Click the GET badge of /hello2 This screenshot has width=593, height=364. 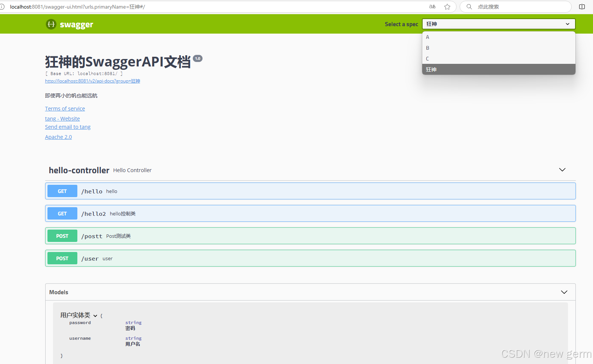62,214
